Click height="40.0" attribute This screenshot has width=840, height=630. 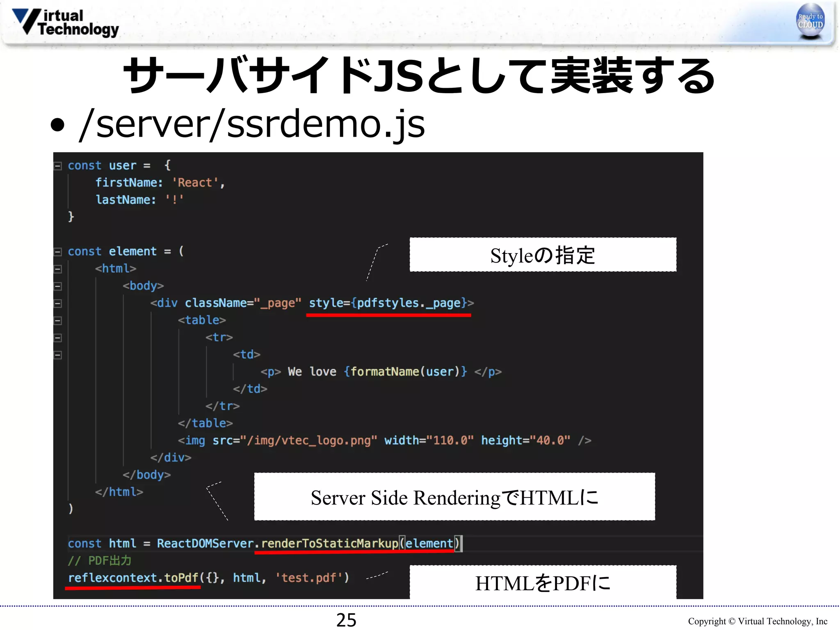[x=525, y=441]
